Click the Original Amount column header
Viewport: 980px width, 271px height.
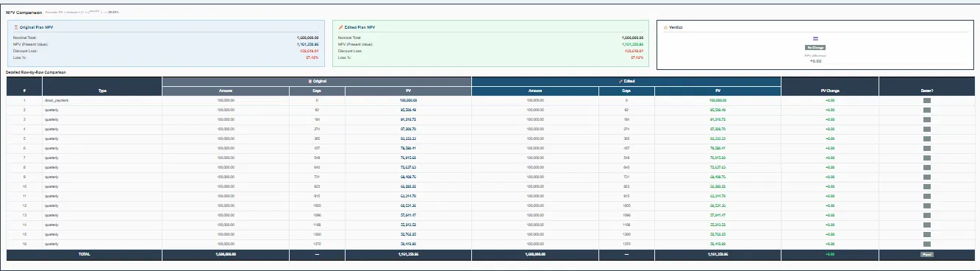[x=226, y=91]
